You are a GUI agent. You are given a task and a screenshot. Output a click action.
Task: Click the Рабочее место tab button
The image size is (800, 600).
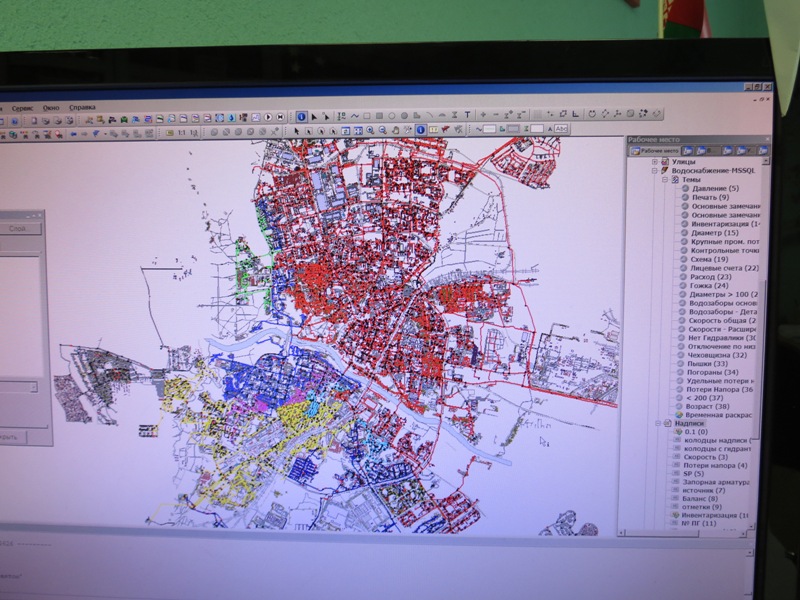[x=659, y=150]
